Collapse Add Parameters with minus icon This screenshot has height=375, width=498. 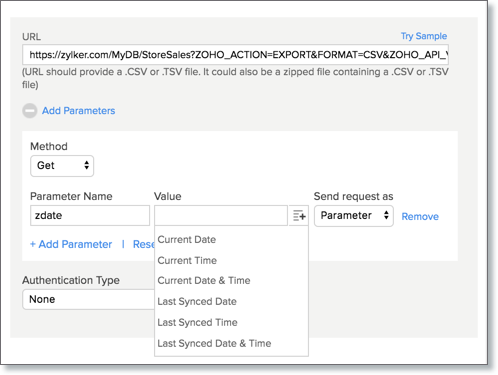30,111
